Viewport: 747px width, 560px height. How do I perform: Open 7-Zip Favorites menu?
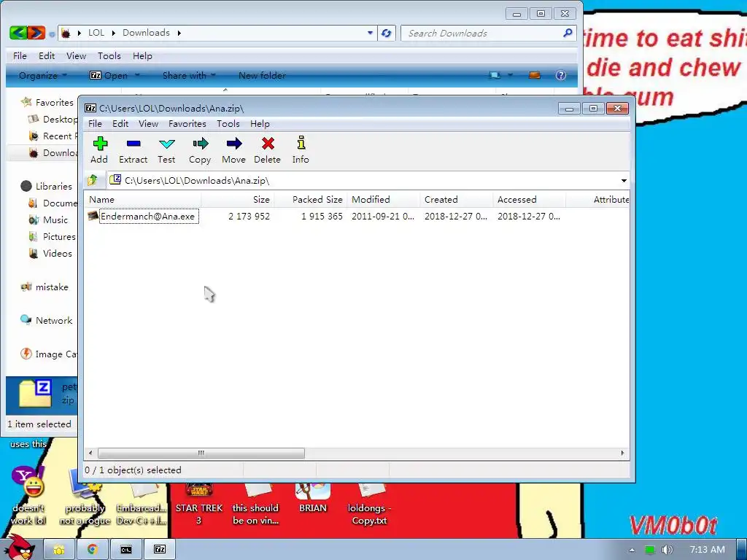coord(187,124)
